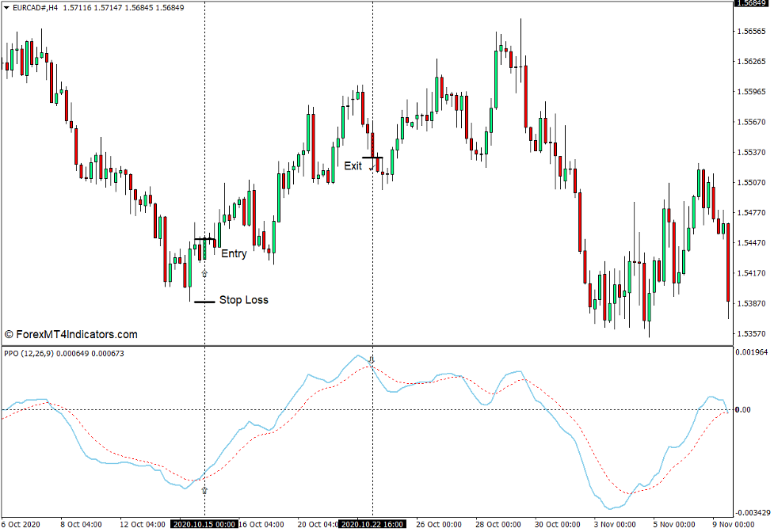The image size is (774, 532).
Task: Select the up-arrow marker below the Entry candle
Action: [x=204, y=272]
